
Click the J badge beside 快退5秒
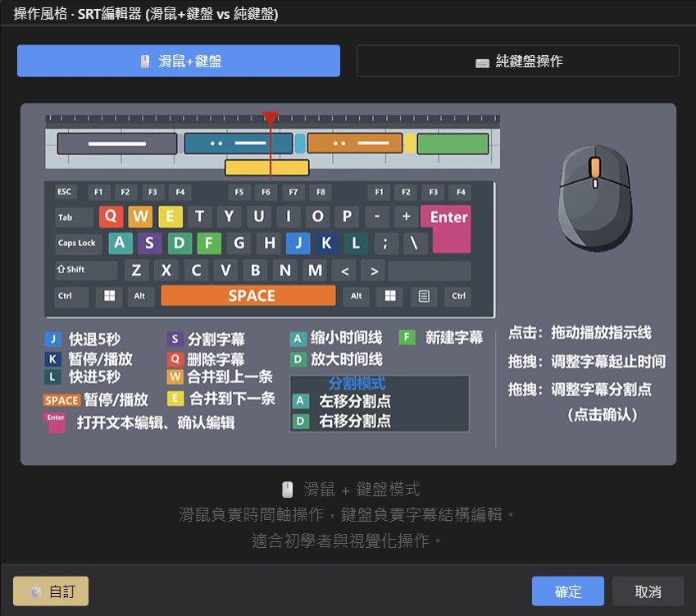point(52,340)
